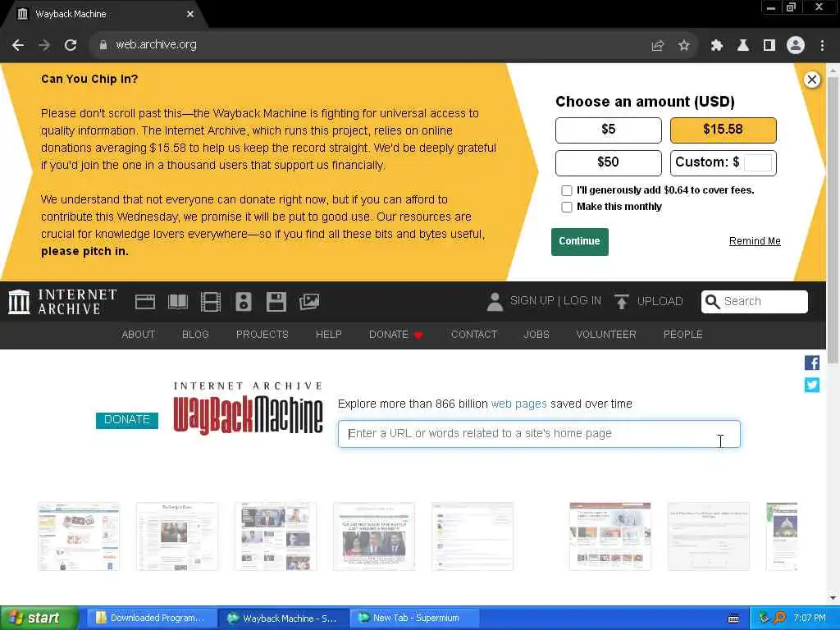The width and height of the screenshot is (840, 630).
Task: Click the forward navigation arrow
Action: point(44,45)
